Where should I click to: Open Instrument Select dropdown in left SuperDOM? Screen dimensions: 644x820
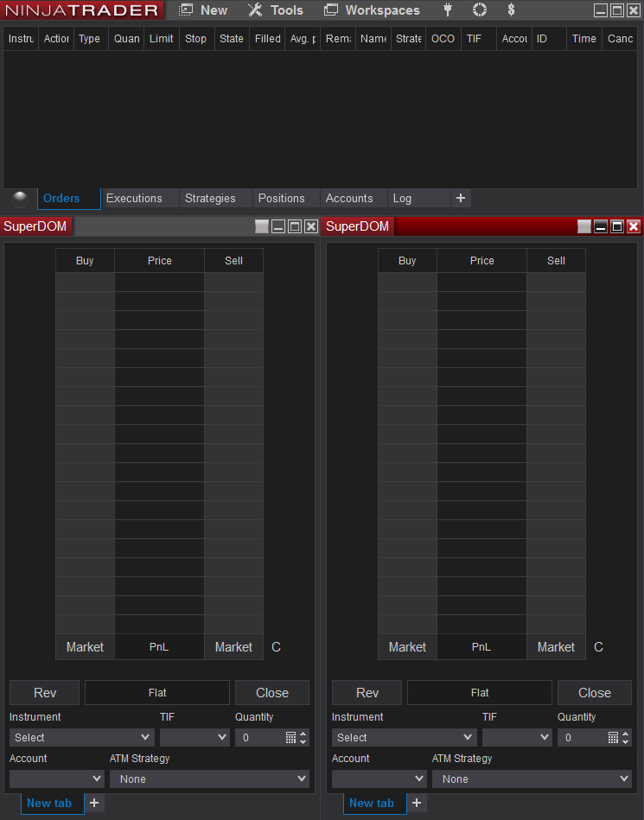81,737
